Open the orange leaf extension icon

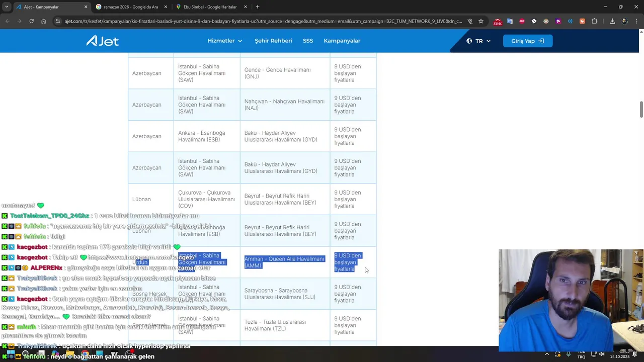click(x=582, y=21)
